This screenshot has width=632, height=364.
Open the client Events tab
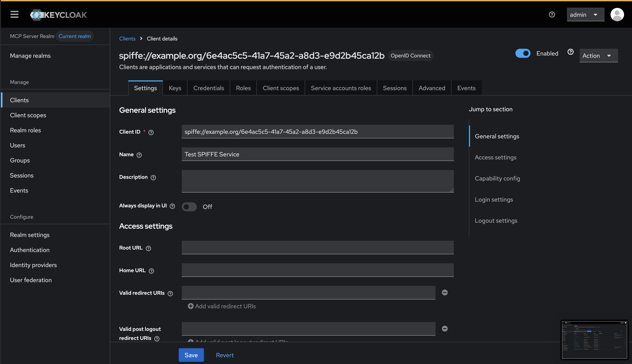[466, 88]
